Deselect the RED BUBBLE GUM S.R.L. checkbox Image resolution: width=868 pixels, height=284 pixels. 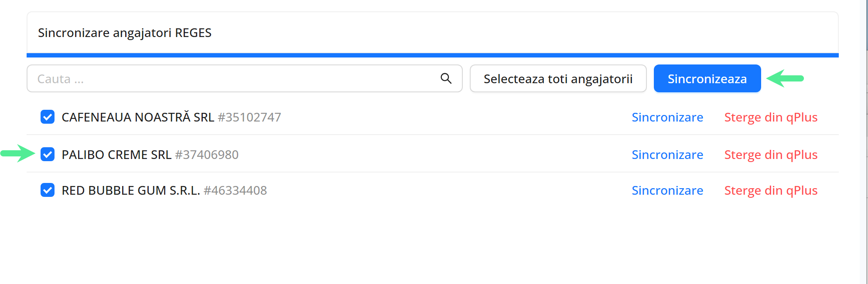click(x=48, y=190)
